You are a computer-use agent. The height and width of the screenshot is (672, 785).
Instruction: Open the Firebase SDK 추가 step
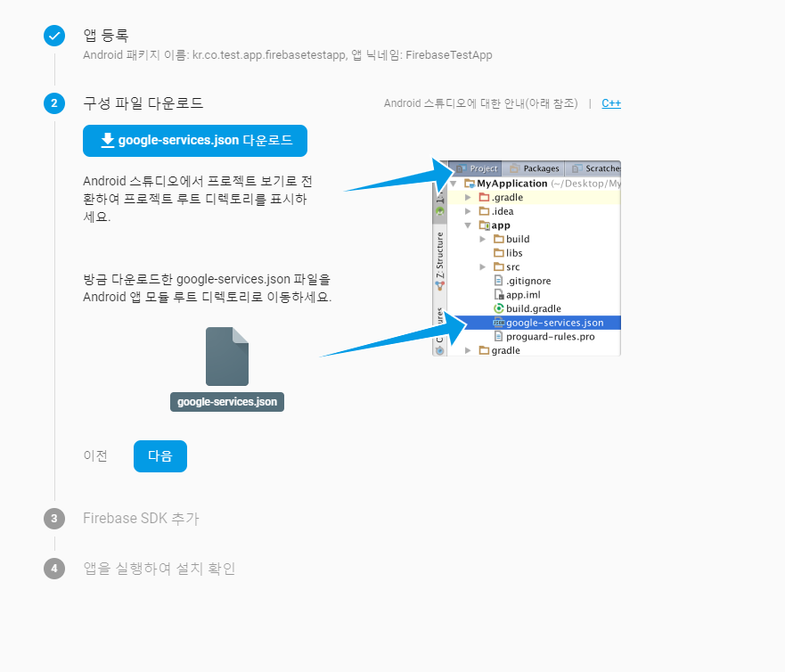tap(141, 519)
